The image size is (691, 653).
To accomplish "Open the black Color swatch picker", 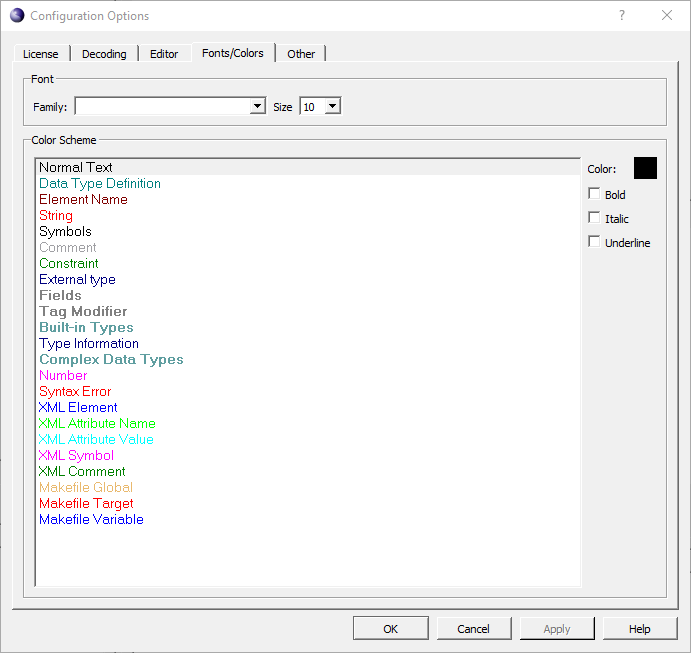I will click(x=645, y=168).
